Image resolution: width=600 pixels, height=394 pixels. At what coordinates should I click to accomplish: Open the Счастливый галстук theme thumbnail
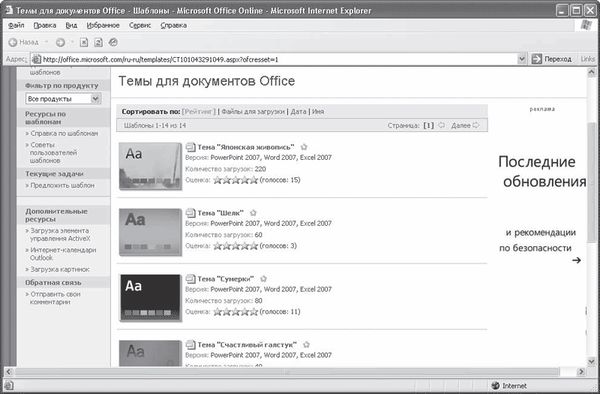[150, 353]
